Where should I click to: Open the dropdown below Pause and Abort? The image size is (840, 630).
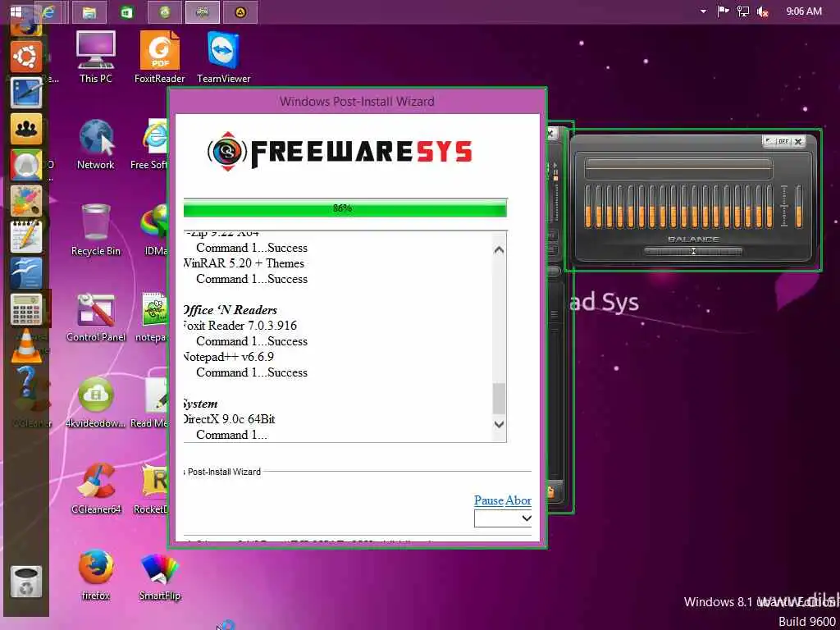[503, 518]
